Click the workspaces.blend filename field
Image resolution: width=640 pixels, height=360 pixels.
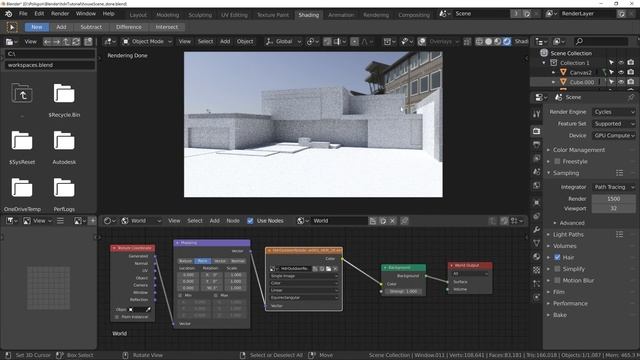(x=50, y=65)
